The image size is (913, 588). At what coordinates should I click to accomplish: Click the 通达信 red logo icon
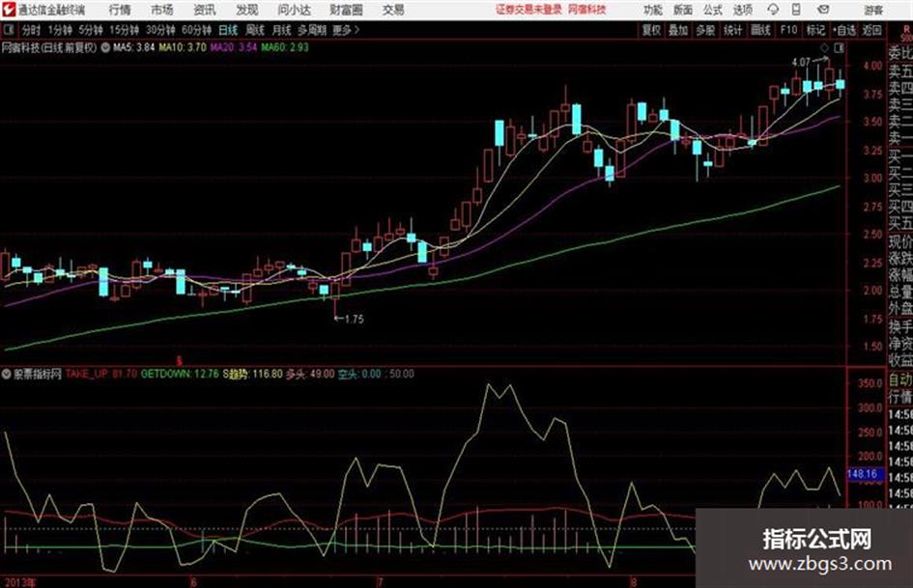point(9,10)
